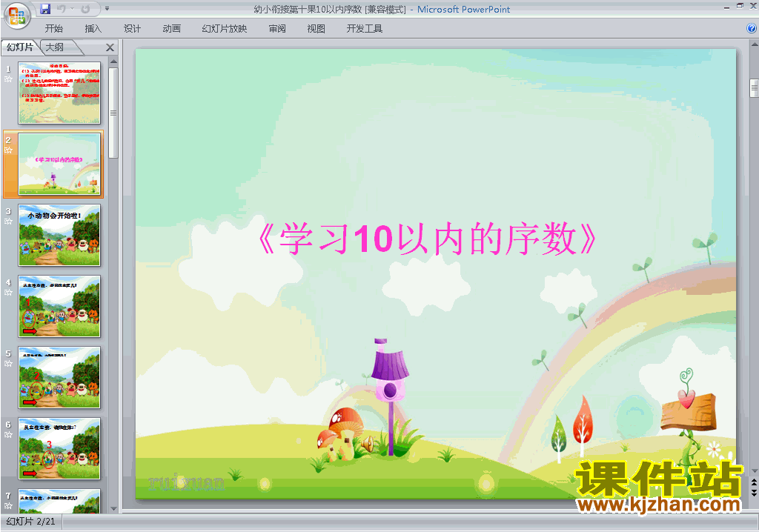The height and width of the screenshot is (532, 759).
Task: Click the slide area scrollbar down arrow
Action: (754, 471)
